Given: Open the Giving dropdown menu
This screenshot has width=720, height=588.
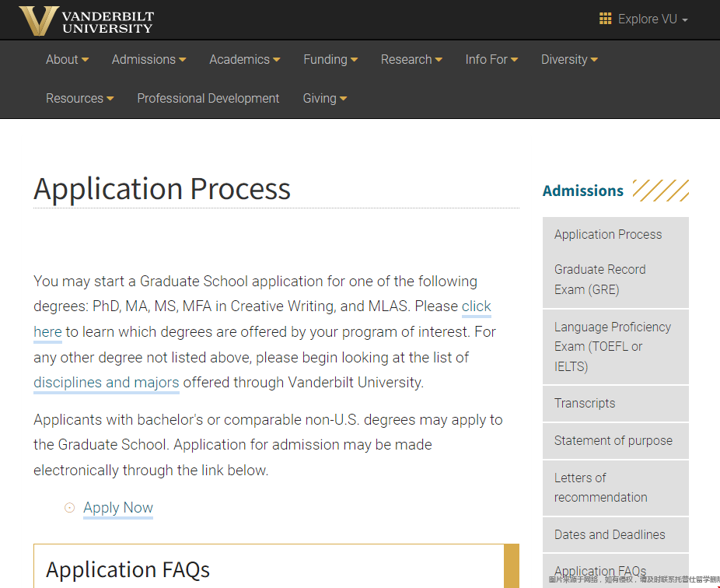Looking at the screenshot, I should (325, 98).
